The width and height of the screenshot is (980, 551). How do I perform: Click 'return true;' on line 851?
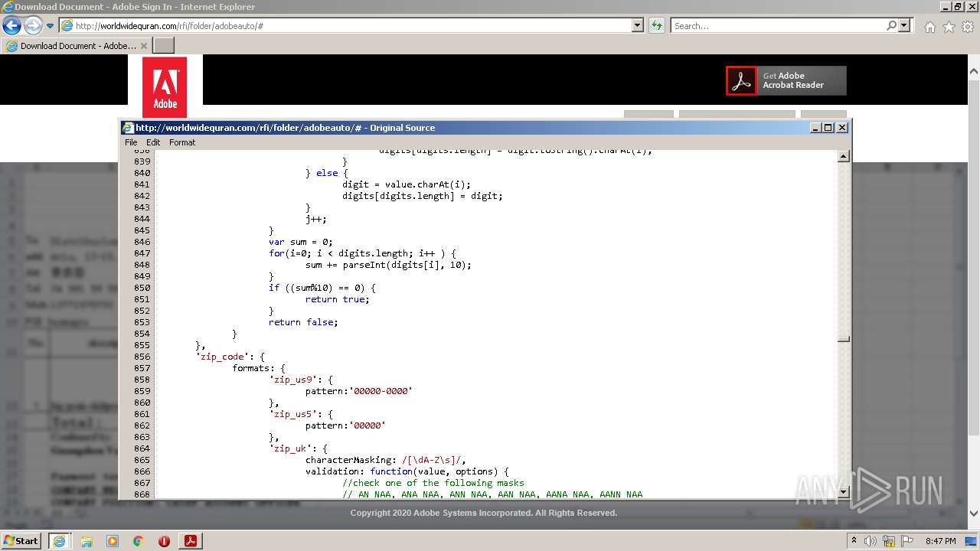[x=338, y=299]
